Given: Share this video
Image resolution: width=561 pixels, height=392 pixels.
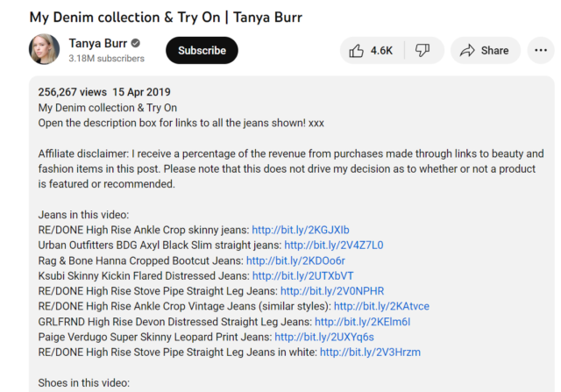Looking at the screenshot, I should 485,50.
